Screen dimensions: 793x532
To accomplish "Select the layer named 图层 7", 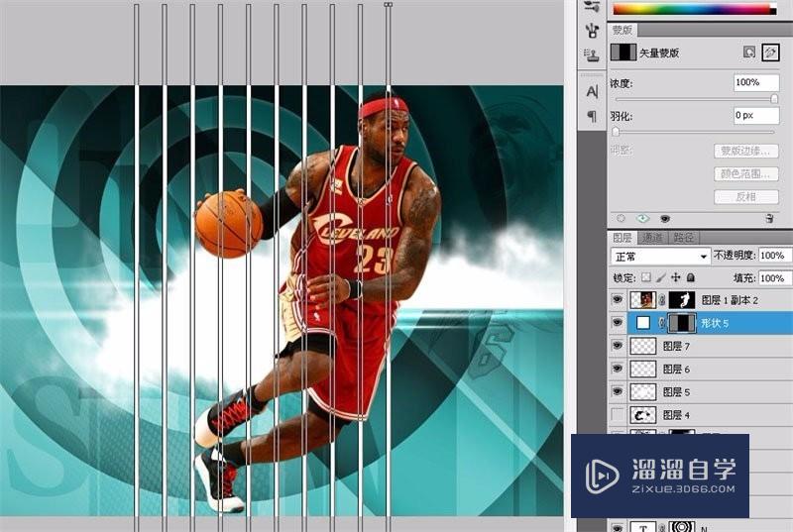I will pos(676,346).
